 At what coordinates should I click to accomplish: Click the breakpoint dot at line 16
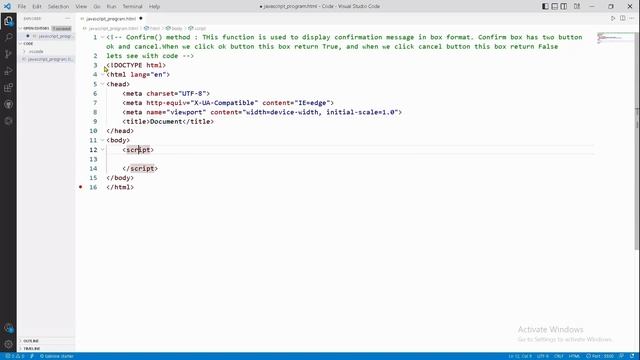[x=80, y=187]
